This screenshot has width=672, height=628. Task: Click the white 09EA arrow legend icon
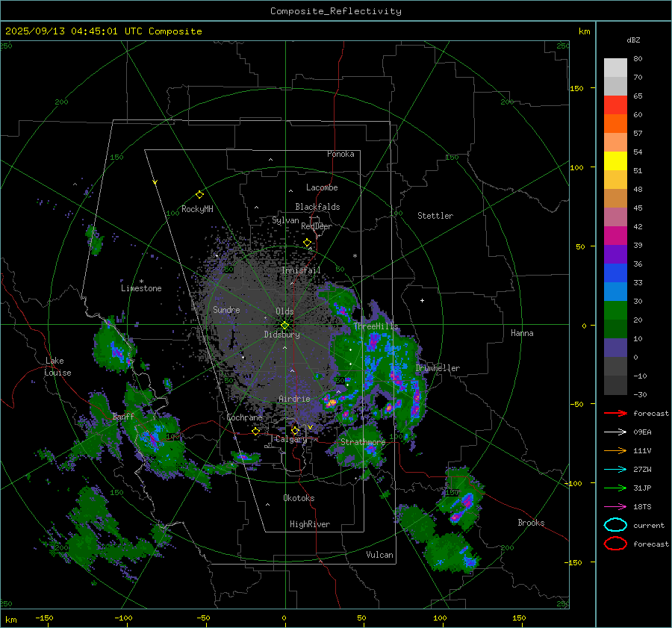[615, 432]
